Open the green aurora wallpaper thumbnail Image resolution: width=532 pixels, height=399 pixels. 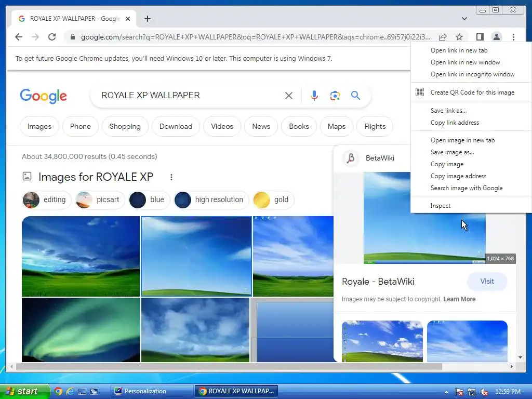(81, 330)
